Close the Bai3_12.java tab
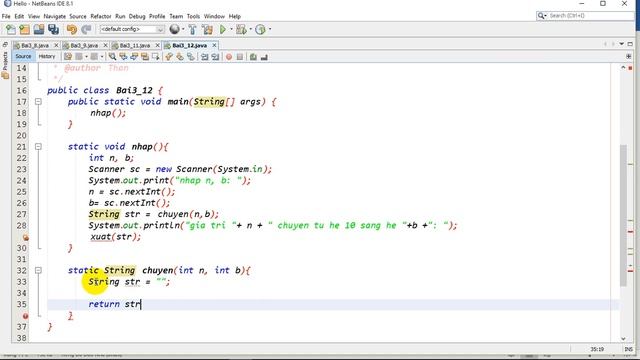 pyautogui.click(x=214, y=45)
